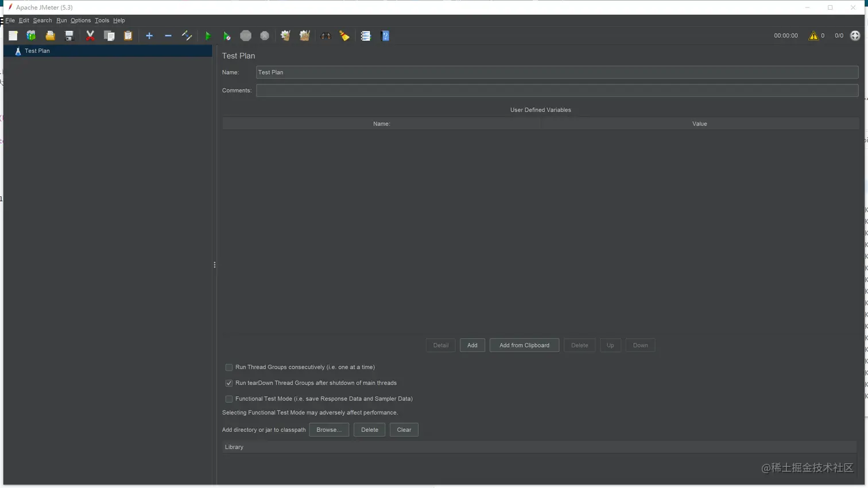
Task: Click the elapsed time 00:00:00 display
Action: [x=786, y=36]
